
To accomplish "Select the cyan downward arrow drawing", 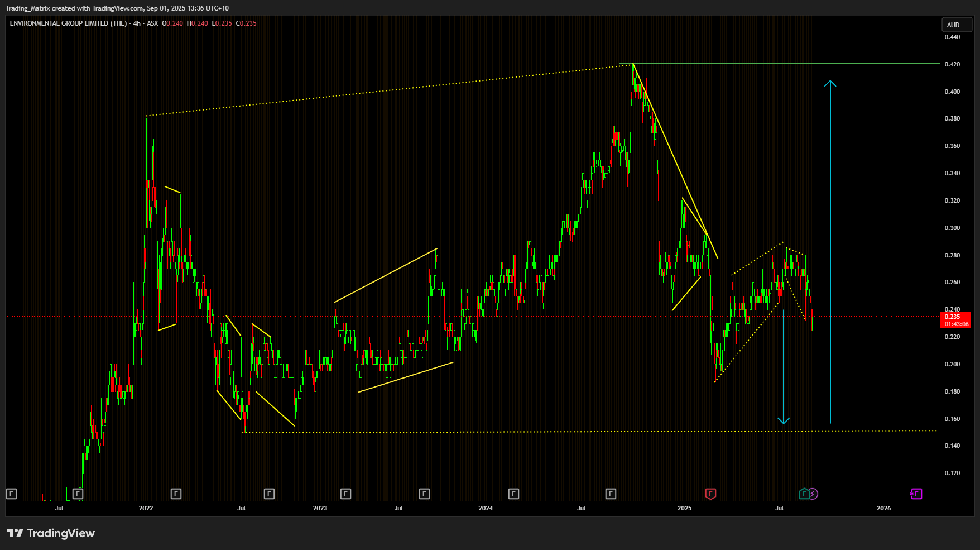I will pyautogui.click(x=784, y=366).
